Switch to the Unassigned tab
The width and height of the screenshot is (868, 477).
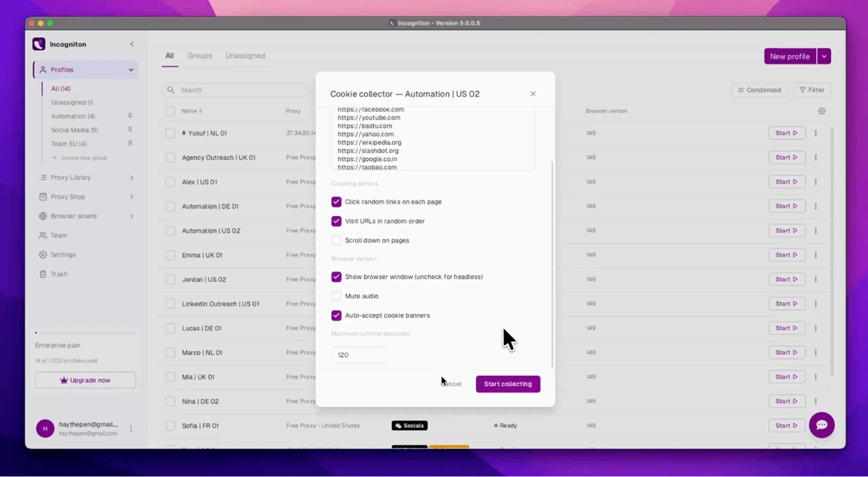coord(245,56)
